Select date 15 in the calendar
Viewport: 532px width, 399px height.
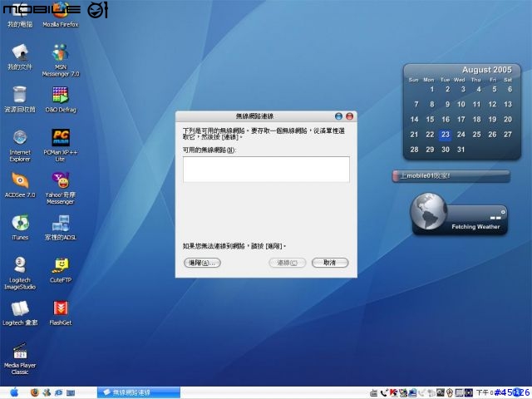pos(430,120)
